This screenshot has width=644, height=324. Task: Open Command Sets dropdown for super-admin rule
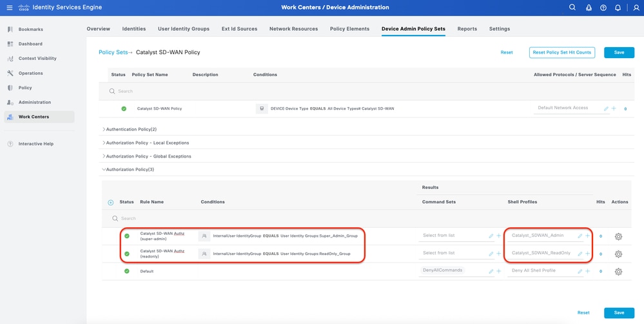[454, 236]
